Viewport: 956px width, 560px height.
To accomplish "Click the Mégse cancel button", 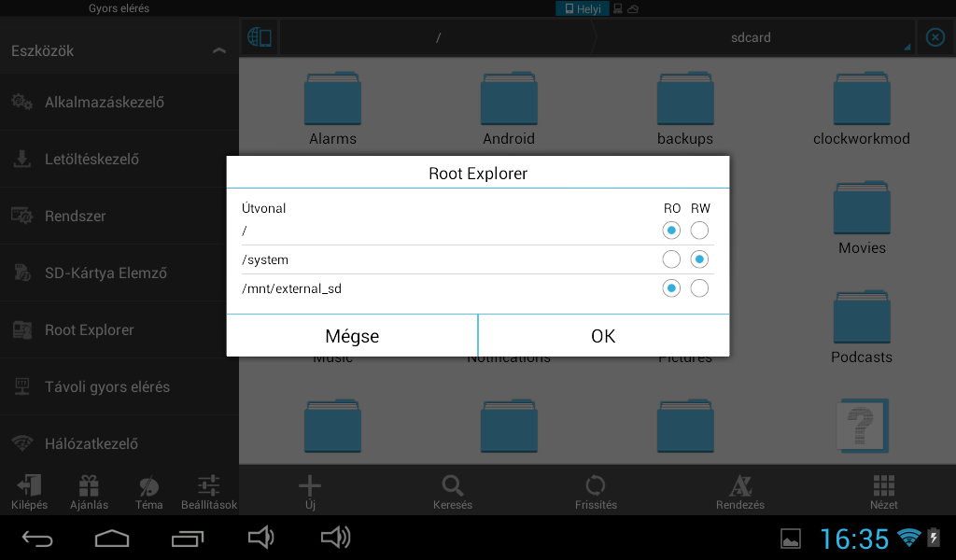I will 352,336.
